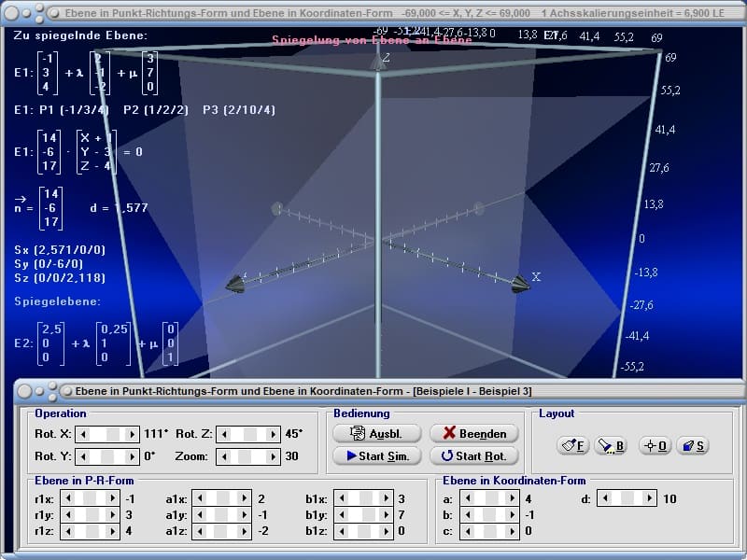Viewport: 747px width, 560px height.
Task: Click the b1y scrollbar track
Action: pyautogui.click(x=364, y=515)
